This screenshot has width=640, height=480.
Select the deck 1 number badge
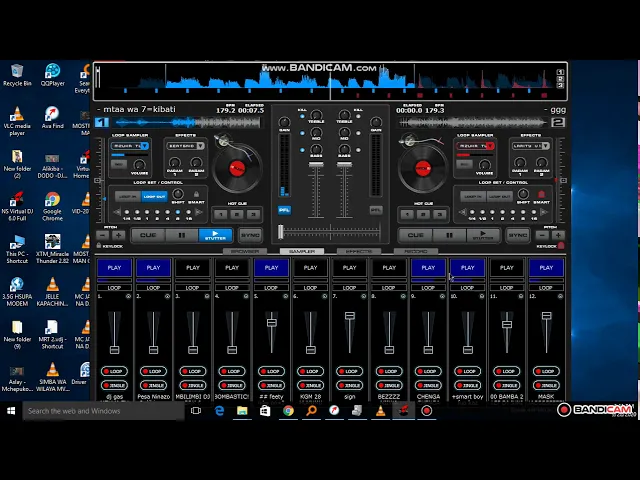(102, 122)
